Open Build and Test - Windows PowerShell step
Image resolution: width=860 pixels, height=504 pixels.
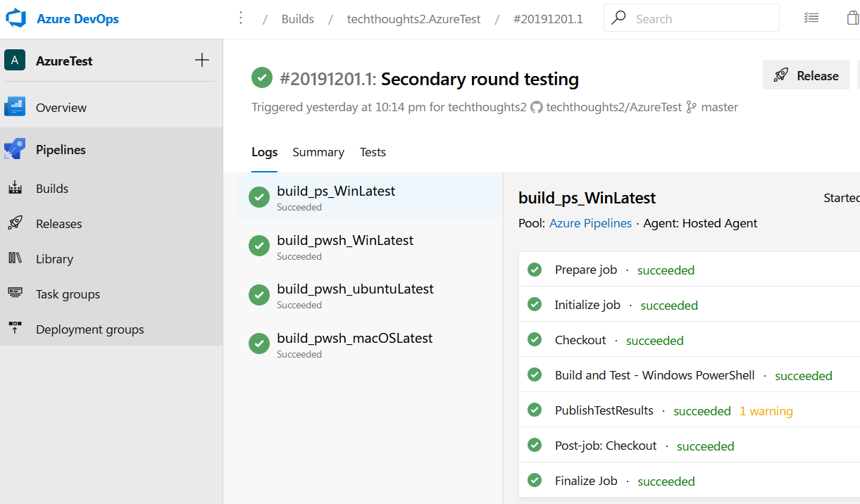click(x=690, y=375)
